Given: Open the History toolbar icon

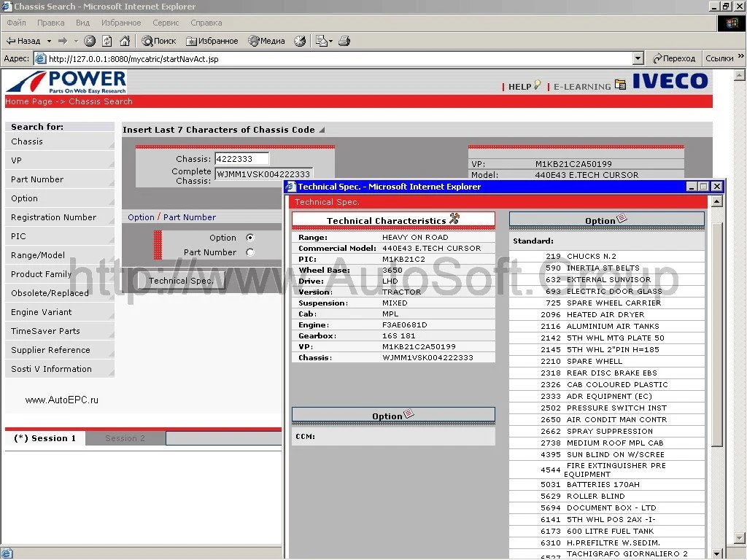Looking at the screenshot, I should (300, 41).
